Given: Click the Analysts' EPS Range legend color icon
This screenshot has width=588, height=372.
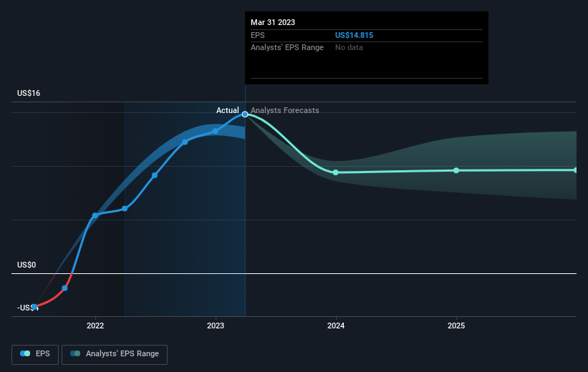Looking at the screenshot, I should 75,353.
